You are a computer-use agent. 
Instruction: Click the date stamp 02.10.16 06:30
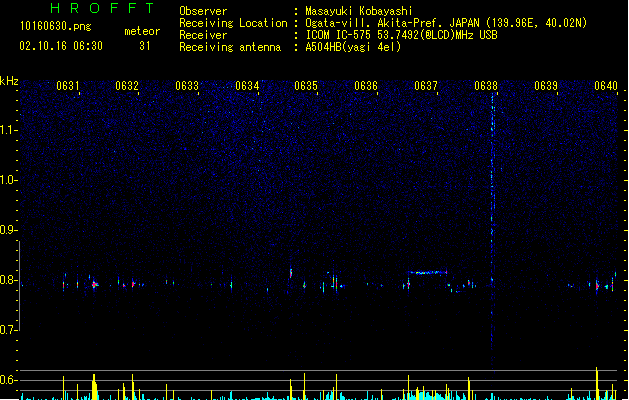(x=61, y=46)
